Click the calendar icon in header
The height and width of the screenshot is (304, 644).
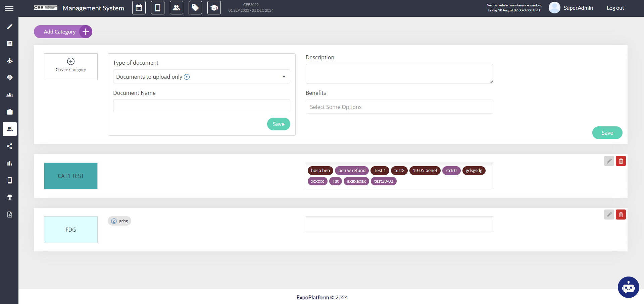click(139, 8)
